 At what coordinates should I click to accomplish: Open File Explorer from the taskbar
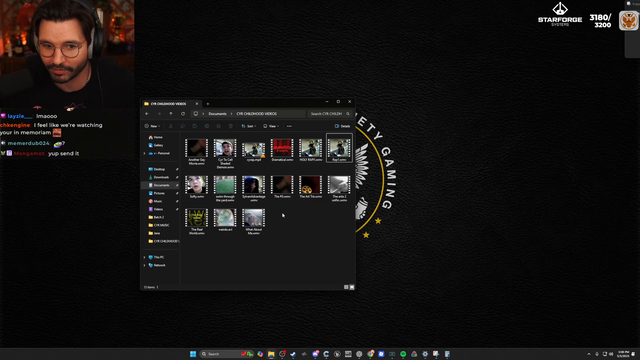click(x=271, y=354)
